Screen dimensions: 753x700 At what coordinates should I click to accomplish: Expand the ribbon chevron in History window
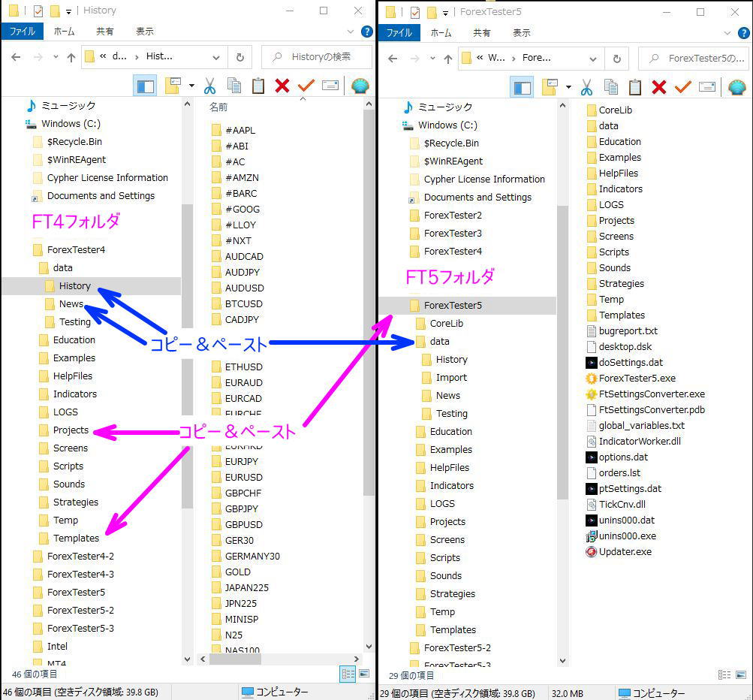pyautogui.click(x=350, y=32)
